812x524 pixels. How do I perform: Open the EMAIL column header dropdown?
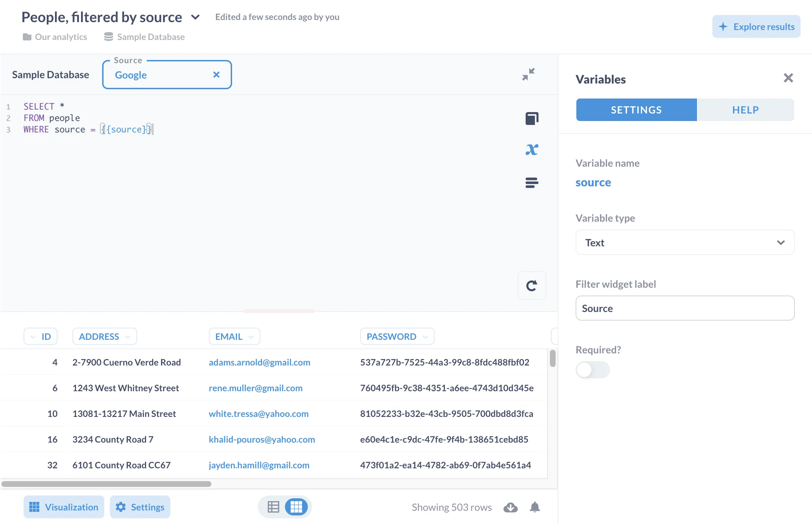tap(234, 336)
